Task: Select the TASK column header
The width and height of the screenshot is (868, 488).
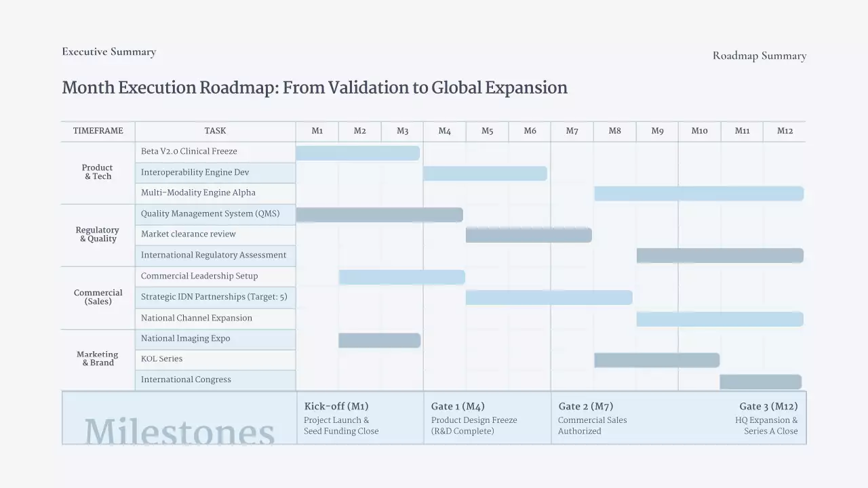Action: point(215,131)
